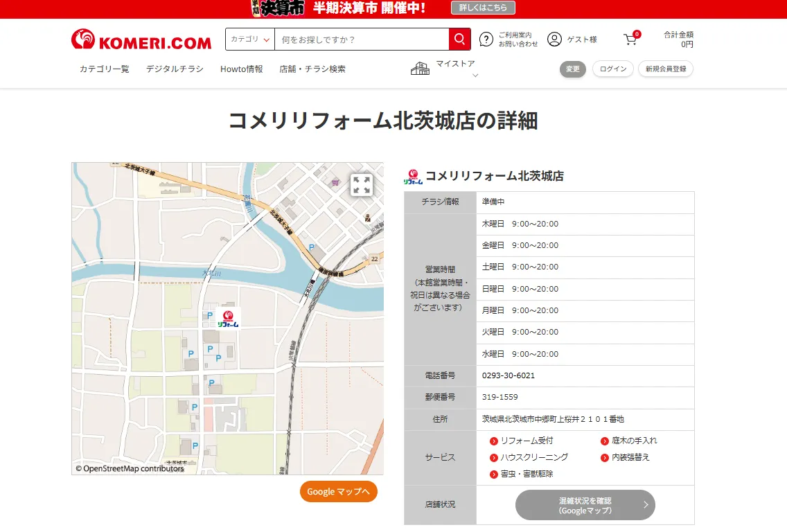Viewport: 787px width, 532px height.
Task: Open 店舗・チラシ検索 page
Action: coord(312,69)
